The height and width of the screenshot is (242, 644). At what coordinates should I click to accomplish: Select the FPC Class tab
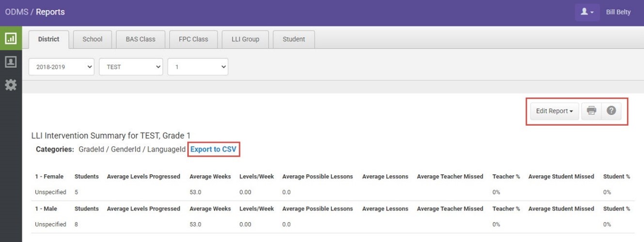(193, 39)
